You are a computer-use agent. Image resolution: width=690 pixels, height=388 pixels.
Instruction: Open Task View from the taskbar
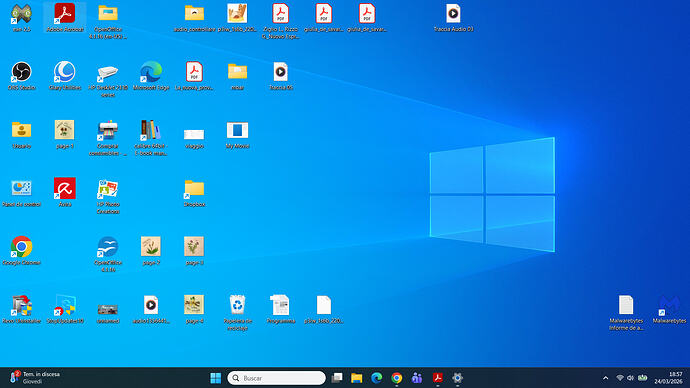click(x=337, y=378)
